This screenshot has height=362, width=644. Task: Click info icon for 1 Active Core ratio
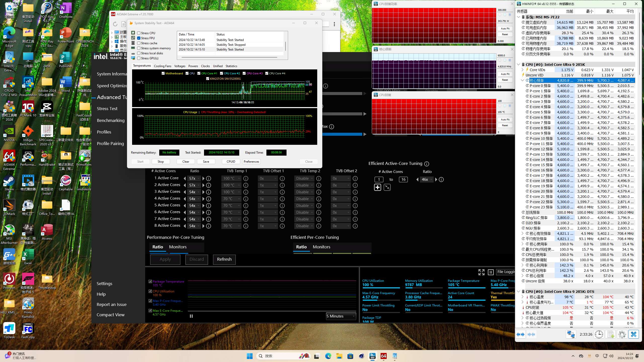(x=209, y=178)
